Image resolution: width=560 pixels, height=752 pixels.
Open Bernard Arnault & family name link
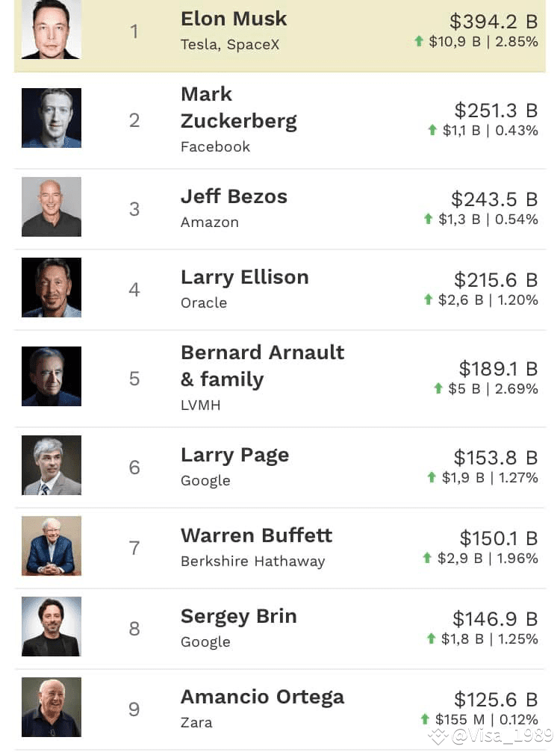[x=262, y=367]
